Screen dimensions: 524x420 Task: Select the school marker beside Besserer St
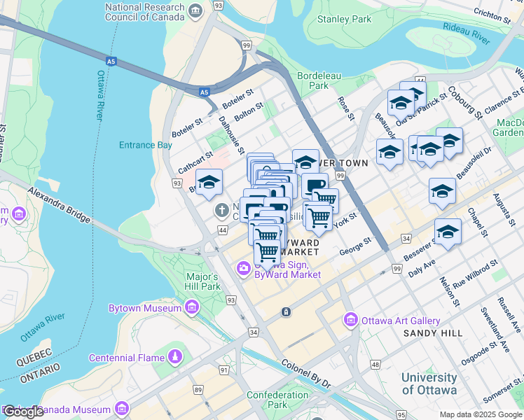pyautogui.click(x=448, y=234)
